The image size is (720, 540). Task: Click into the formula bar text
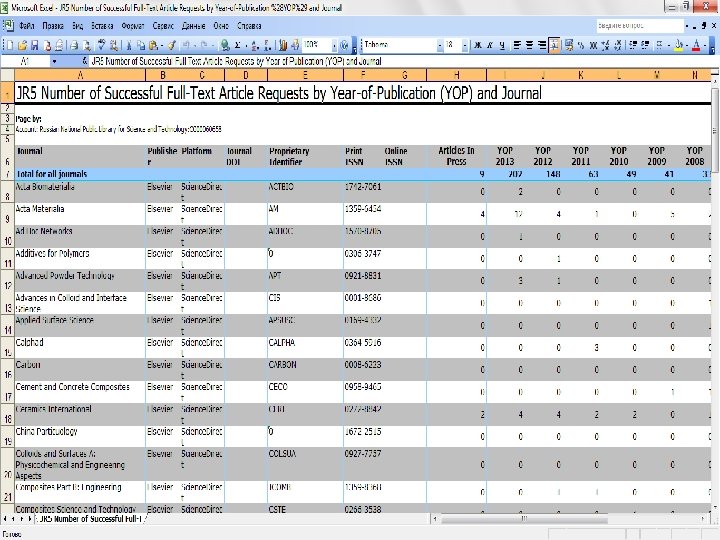[236, 61]
